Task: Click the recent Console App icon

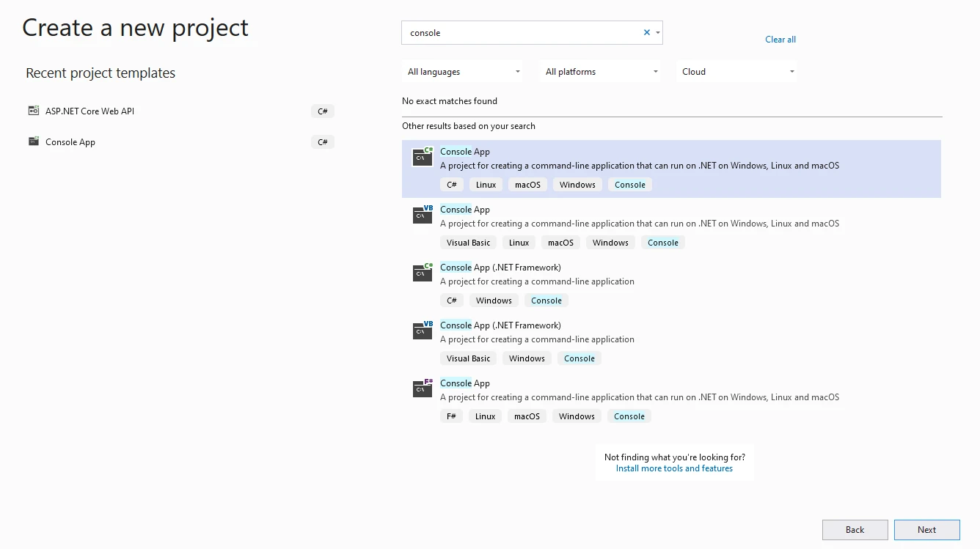Action: coord(34,141)
